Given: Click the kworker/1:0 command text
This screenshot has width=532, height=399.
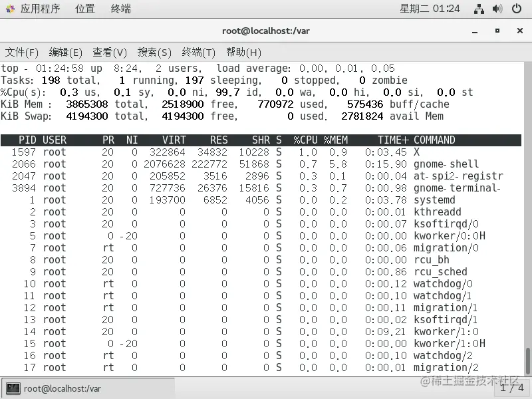Looking at the screenshot, I should tap(446, 331).
